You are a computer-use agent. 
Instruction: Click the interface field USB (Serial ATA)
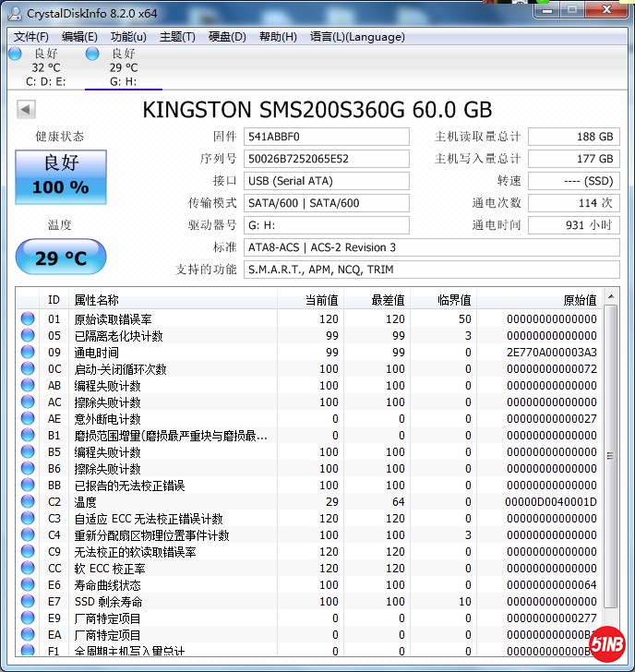[x=326, y=181]
